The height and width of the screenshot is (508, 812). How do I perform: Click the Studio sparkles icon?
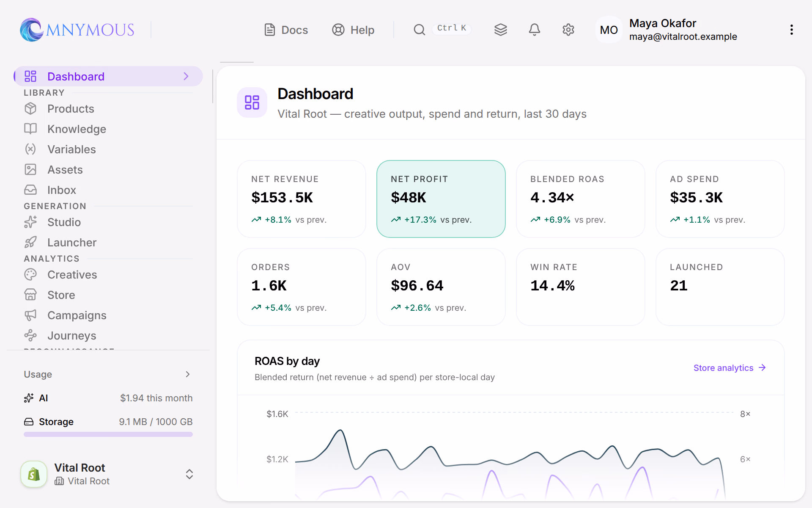[x=30, y=222]
